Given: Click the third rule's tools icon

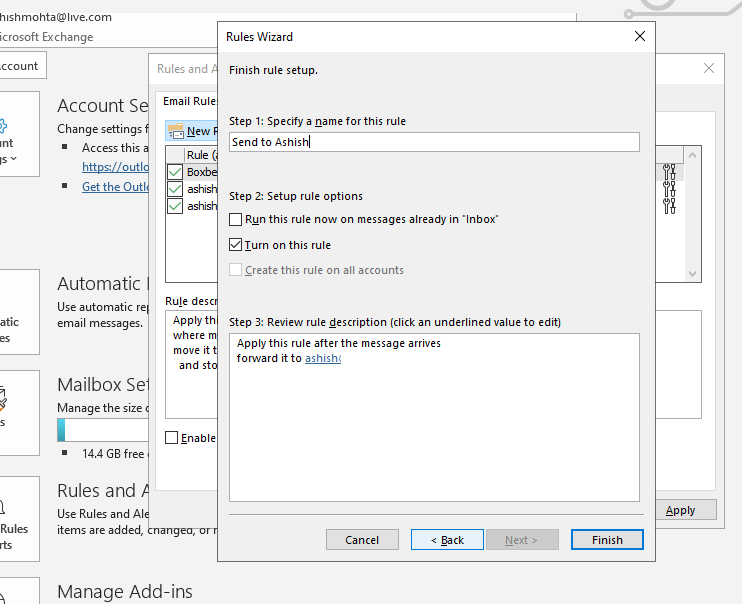Looking at the screenshot, I should click(x=669, y=206).
